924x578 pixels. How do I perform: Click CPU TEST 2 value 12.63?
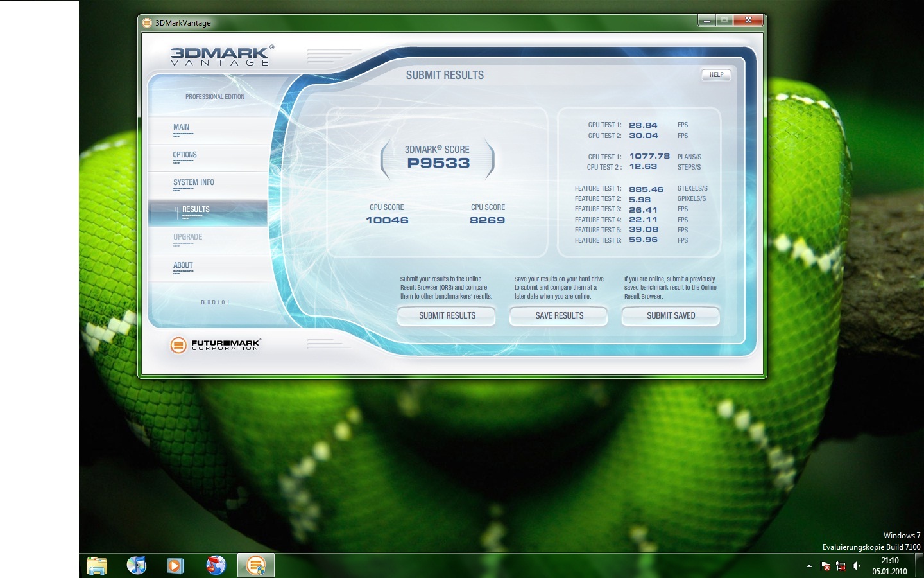(x=643, y=166)
